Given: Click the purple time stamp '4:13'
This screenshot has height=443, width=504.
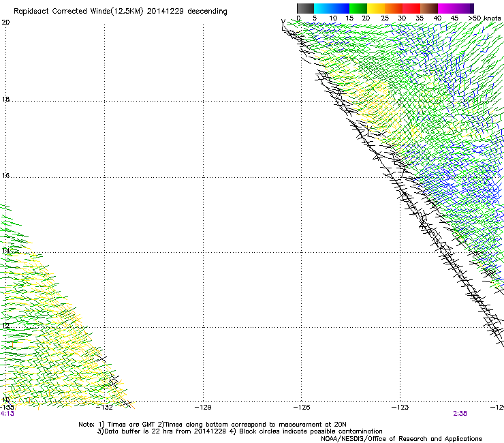Looking at the screenshot, I should coord(7,414).
